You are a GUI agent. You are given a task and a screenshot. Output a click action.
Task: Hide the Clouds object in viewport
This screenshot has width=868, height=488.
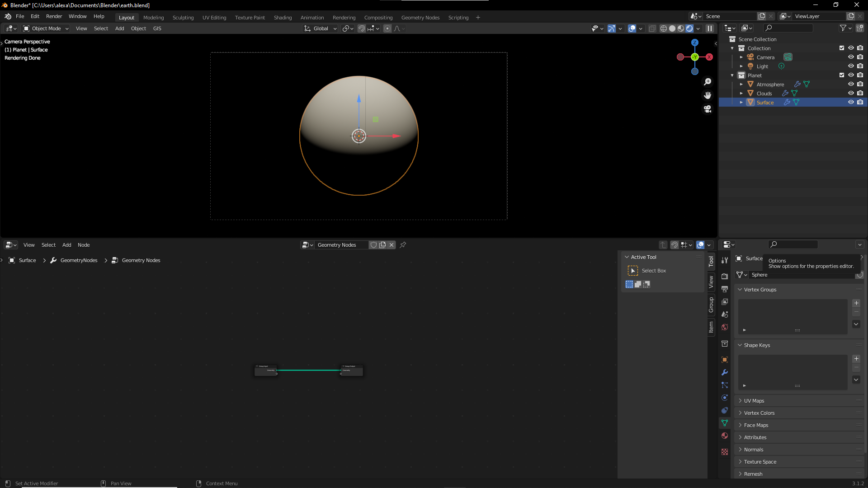click(851, 94)
